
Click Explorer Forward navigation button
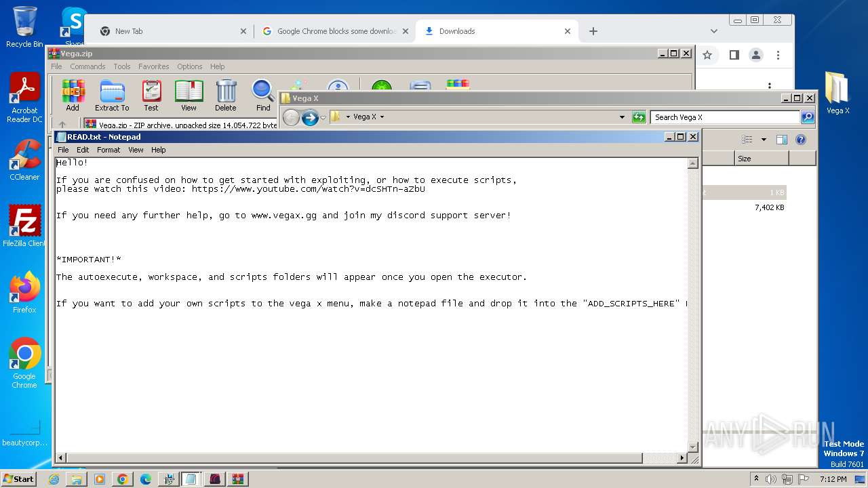tap(310, 117)
